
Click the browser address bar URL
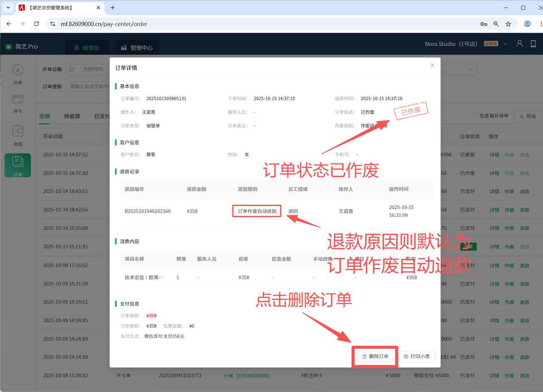[104, 24]
